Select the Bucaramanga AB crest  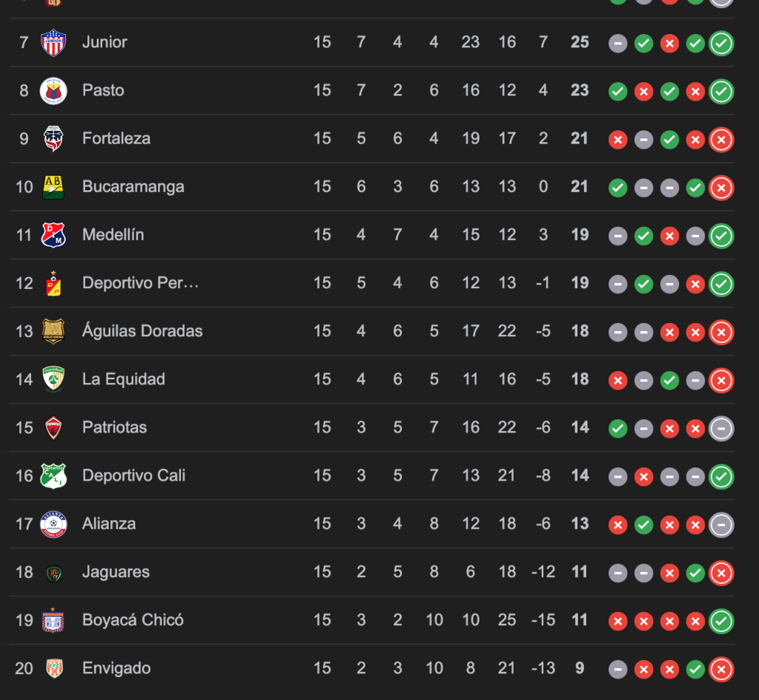tap(53, 187)
